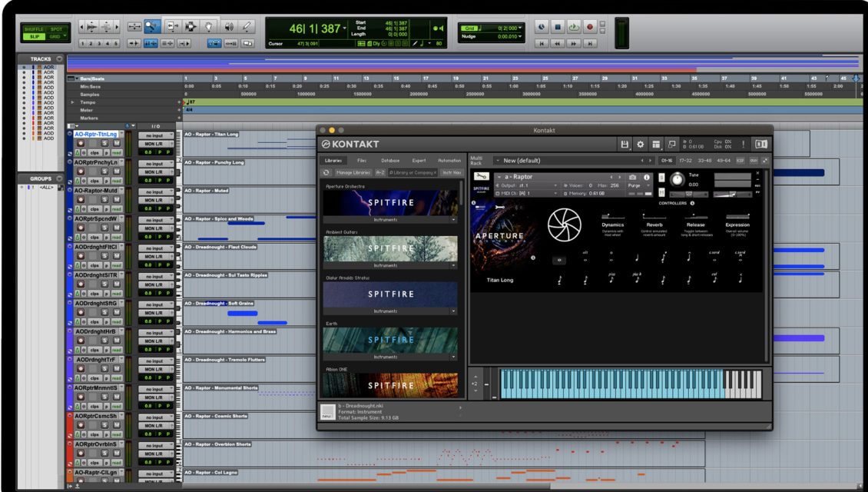Click Kontakt NI logo panel icon
868x492 pixels.
coord(761,144)
